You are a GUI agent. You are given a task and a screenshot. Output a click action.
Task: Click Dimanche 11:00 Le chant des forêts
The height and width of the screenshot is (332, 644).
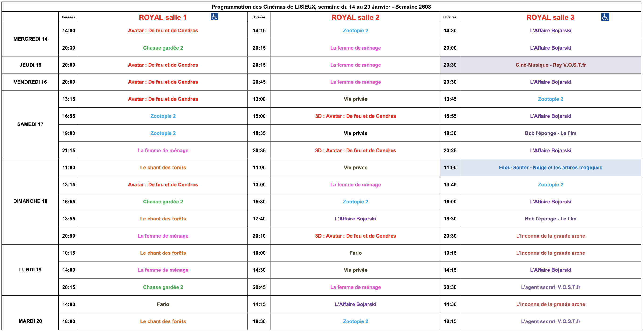pyautogui.click(x=163, y=167)
